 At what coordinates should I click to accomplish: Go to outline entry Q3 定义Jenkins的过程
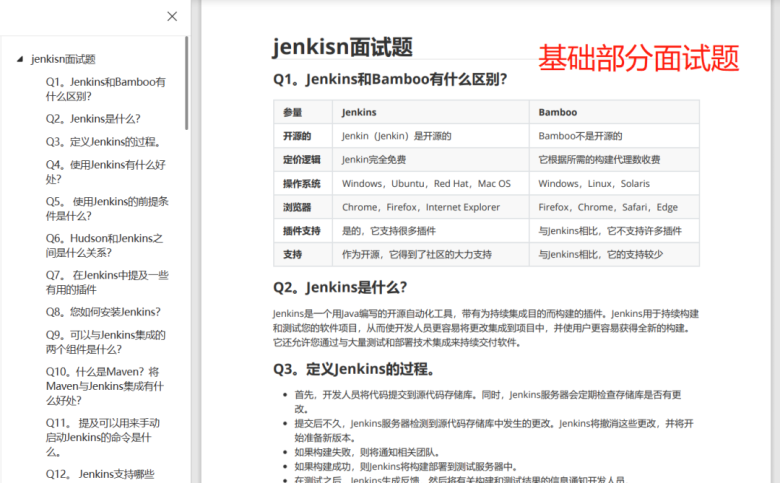coord(104,142)
